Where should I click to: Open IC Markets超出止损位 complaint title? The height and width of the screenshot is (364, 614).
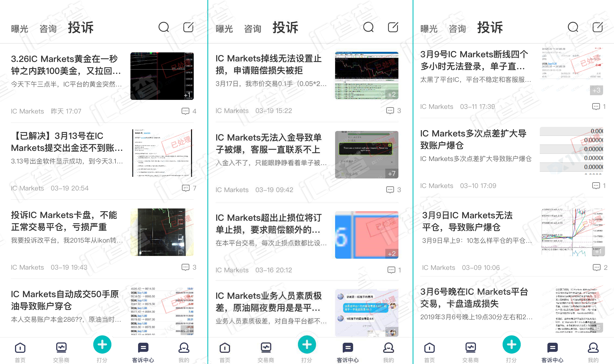(x=269, y=223)
